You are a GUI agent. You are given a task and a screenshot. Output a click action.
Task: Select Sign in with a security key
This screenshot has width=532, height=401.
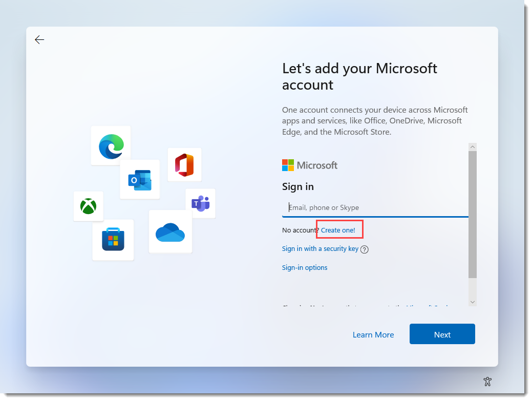pyautogui.click(x=320, y=249)
